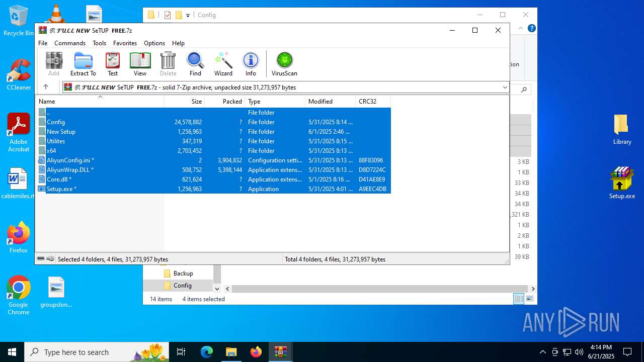The height and width of the screenshot is (362, 644).
Task: Sort list by Modified column
Action: pos(331,102)
